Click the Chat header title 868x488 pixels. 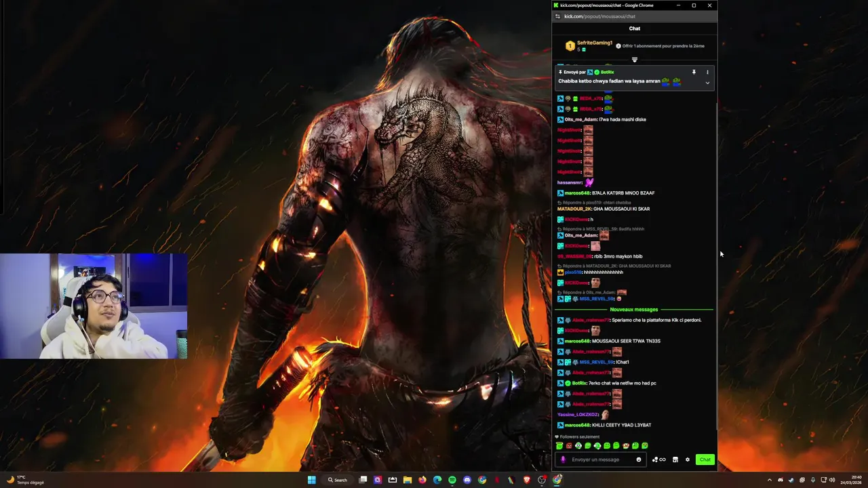(635, 28)
